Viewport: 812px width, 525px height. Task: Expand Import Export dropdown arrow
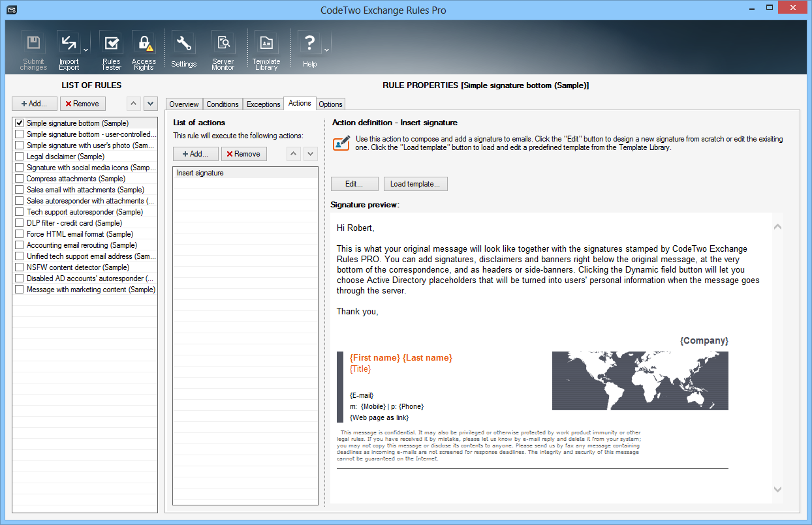tap(86, 50)
